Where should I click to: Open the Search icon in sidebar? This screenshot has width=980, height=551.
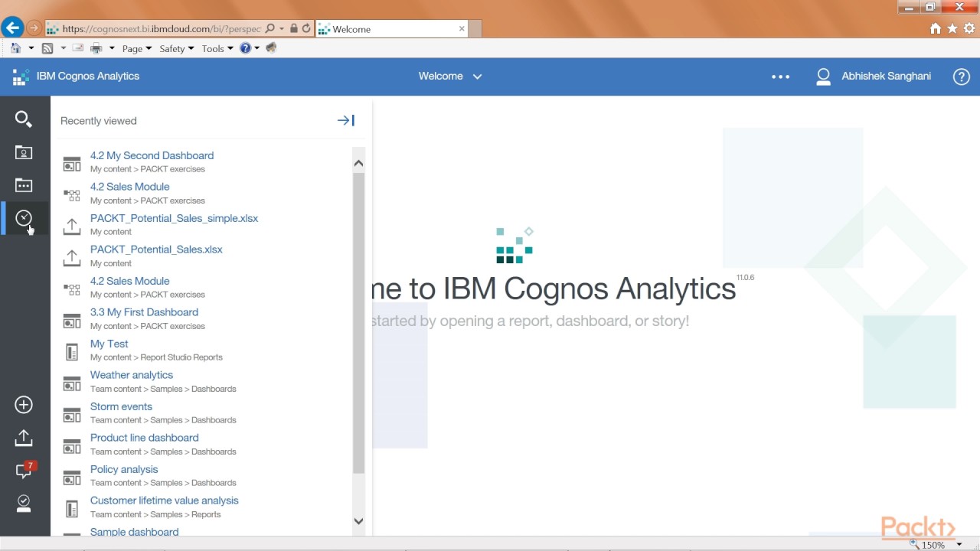24,119
